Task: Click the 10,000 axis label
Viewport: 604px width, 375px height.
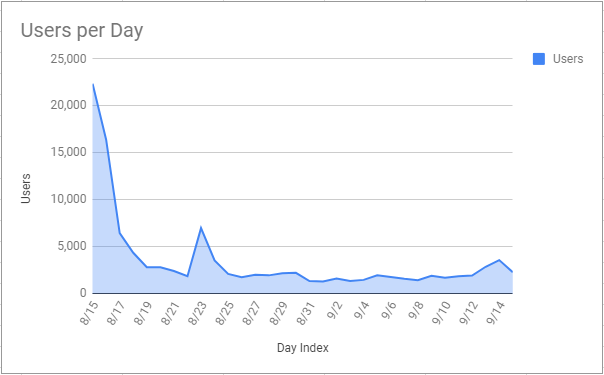Action: click(69, 199)
